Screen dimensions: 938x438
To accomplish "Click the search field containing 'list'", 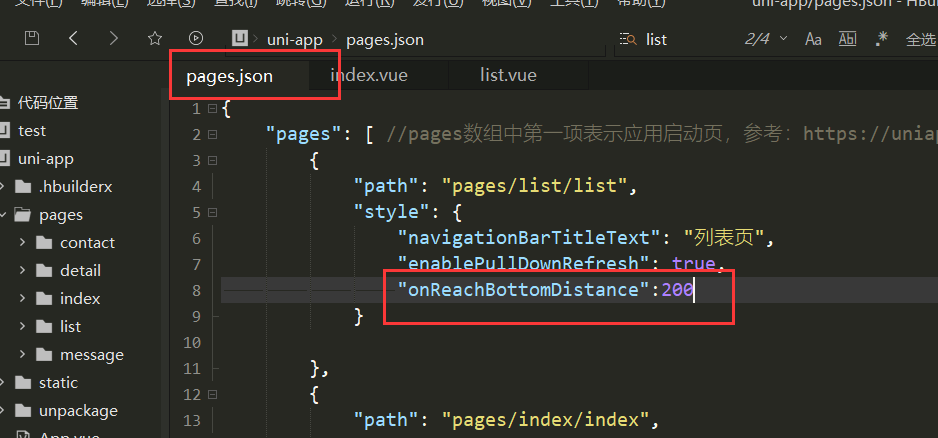I will coord(676,40).
